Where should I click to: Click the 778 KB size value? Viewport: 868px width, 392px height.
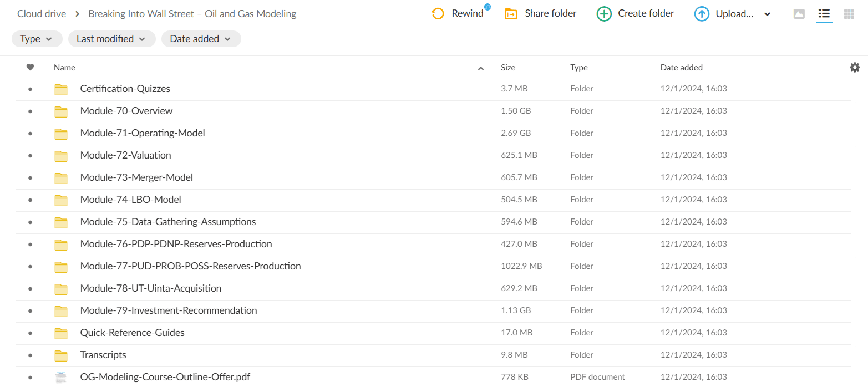pyautogui.click(x=514, y=377)
